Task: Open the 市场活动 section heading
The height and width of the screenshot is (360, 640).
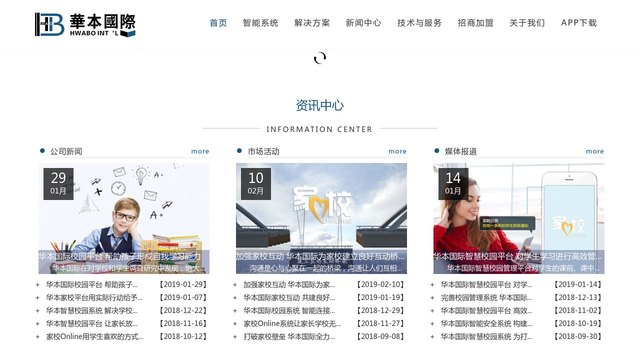Action: pyautogui.click(x=264, y=151)
